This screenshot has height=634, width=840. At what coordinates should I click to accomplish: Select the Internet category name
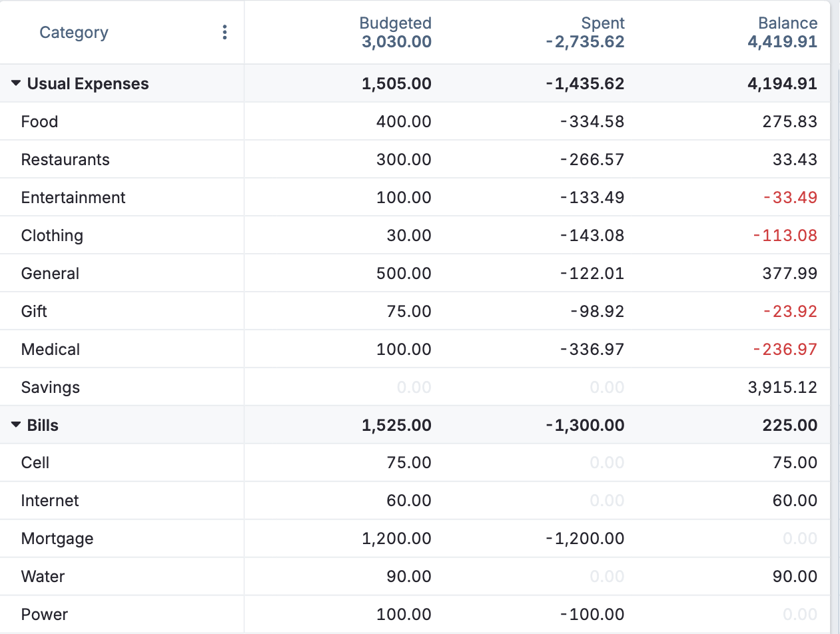click(x=50, y=501)
